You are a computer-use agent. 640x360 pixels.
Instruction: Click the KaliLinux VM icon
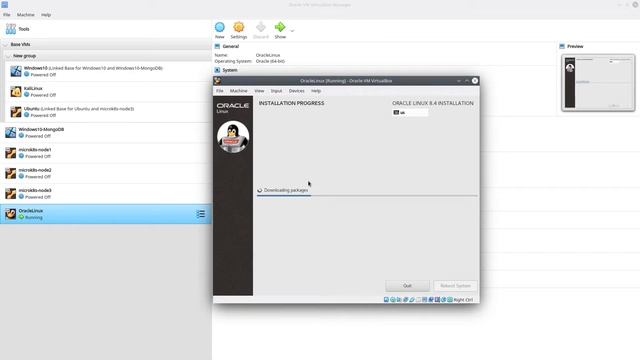click(x=16, y=91)
